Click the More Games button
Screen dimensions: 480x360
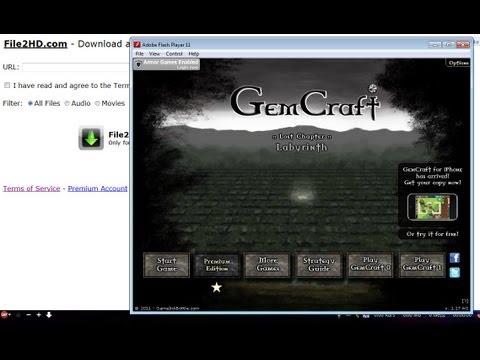[268, 265]
